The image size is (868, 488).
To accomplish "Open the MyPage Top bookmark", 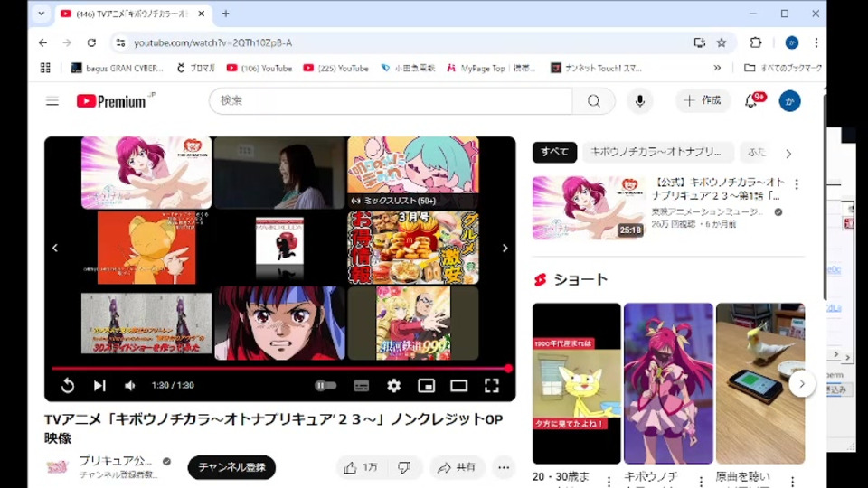I will (491, 68).
